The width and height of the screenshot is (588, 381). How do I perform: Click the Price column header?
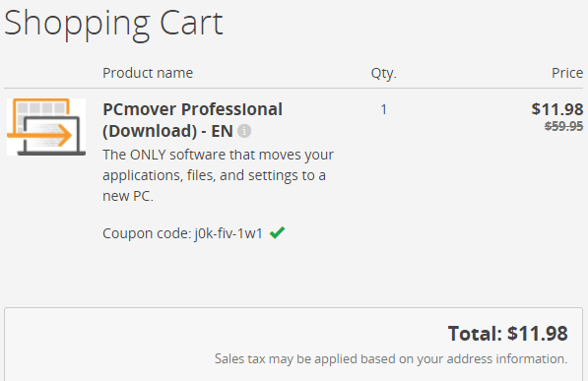pos(567,73)
